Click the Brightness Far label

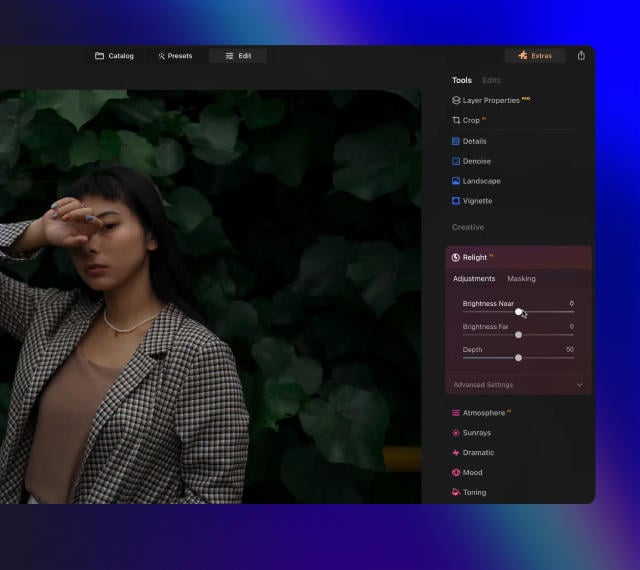(x=485, y=327)
